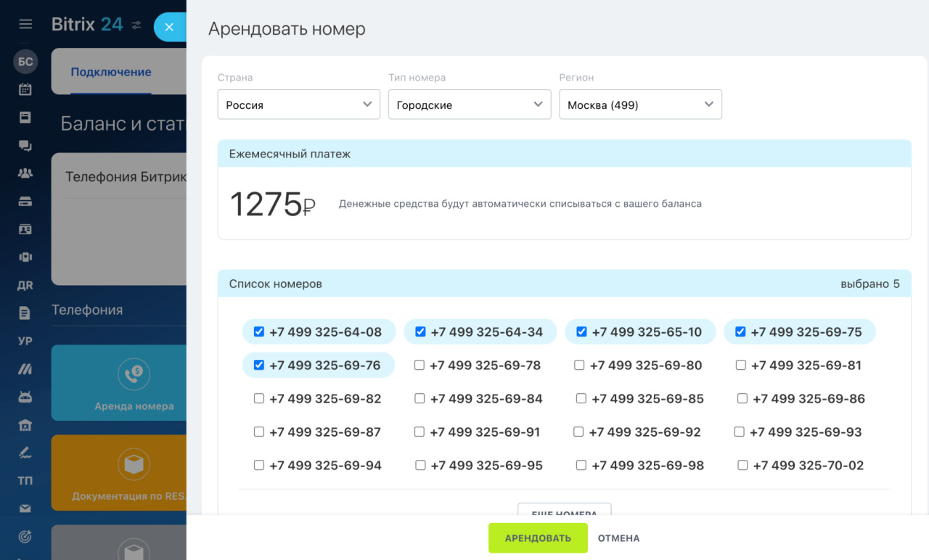
Task: Open the drive icon in sidebar
Action: (25, 201)
